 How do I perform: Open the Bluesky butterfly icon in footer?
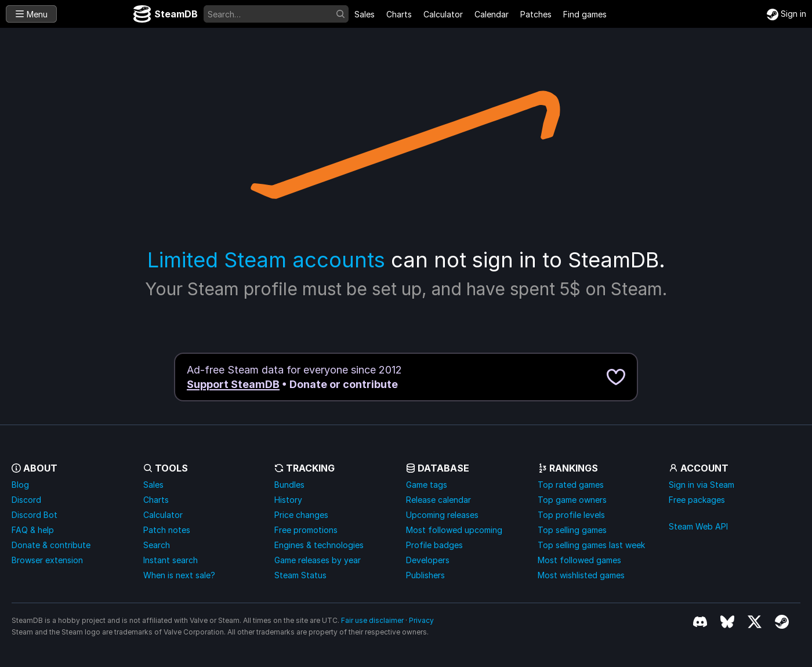tap(727, 622)
